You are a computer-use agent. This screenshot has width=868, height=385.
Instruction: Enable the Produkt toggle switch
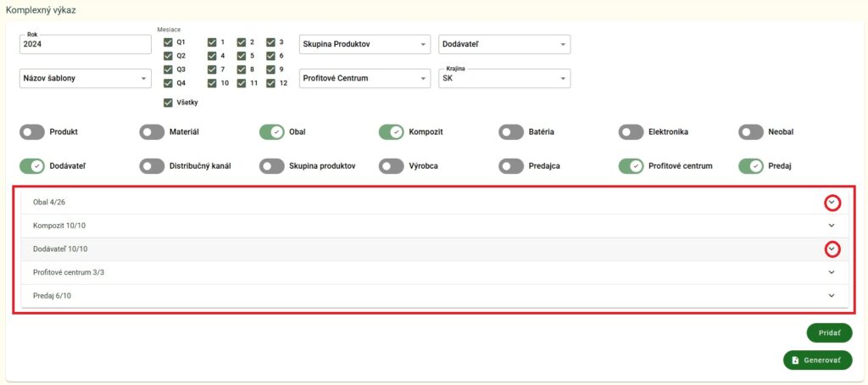(x=32, y=132)
